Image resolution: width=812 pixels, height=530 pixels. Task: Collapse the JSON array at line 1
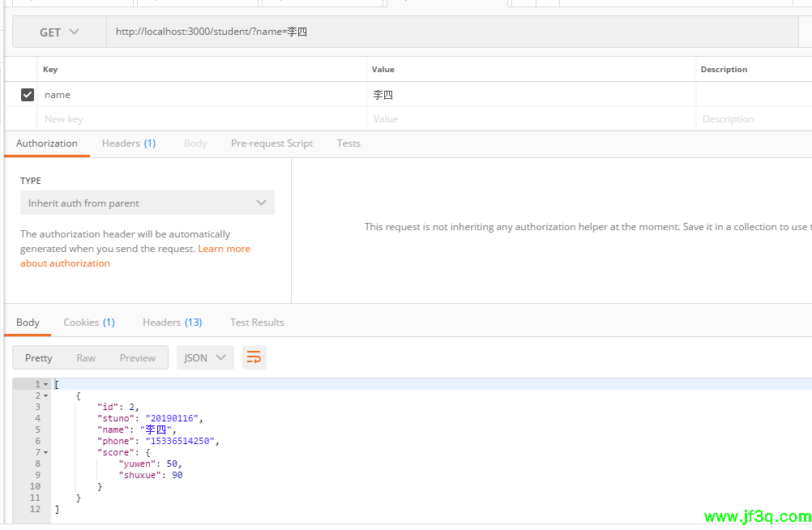click(46, 384)
